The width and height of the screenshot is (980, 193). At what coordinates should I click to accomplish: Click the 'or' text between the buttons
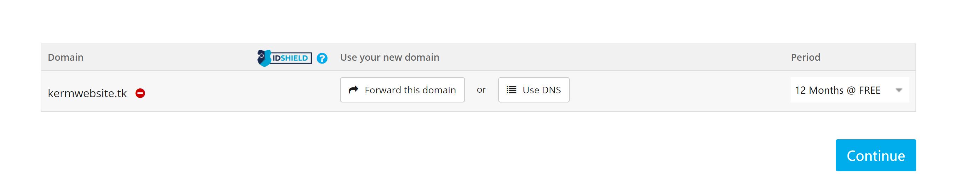pos(481,90)
